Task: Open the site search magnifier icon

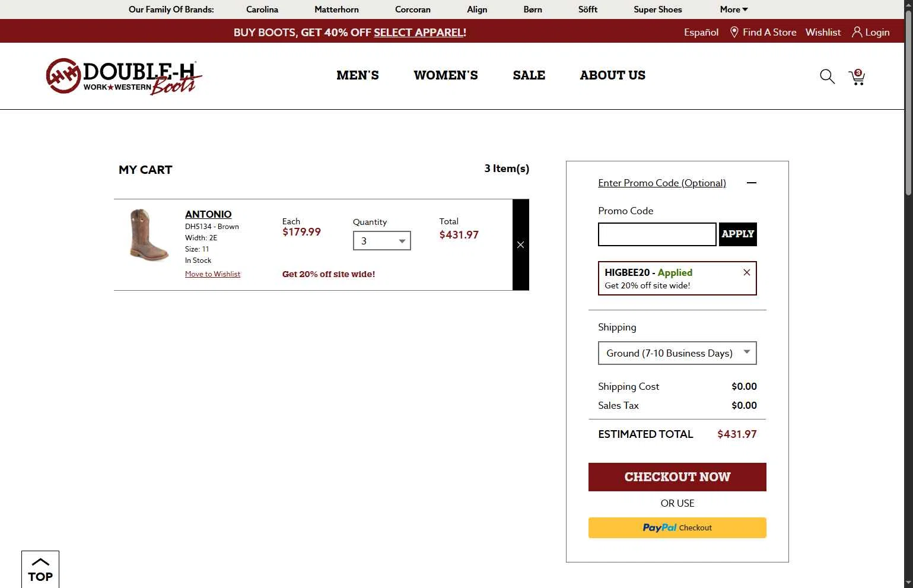Action: point(827,77)
